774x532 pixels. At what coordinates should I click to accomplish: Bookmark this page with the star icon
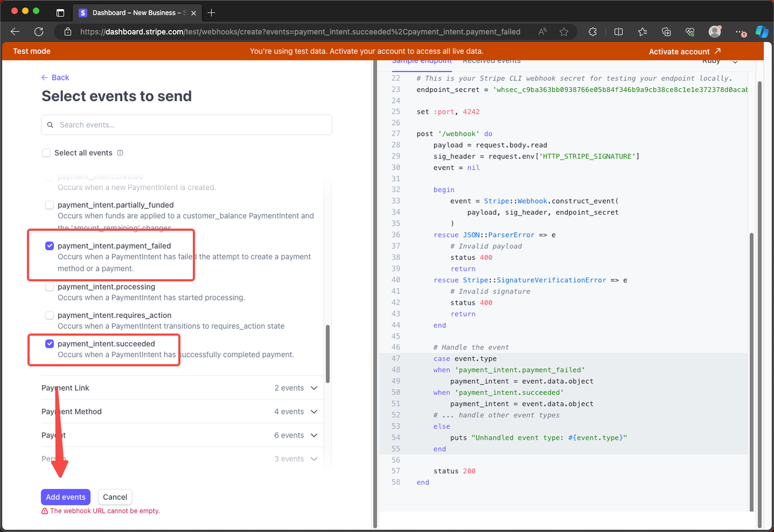pos(564,32)
